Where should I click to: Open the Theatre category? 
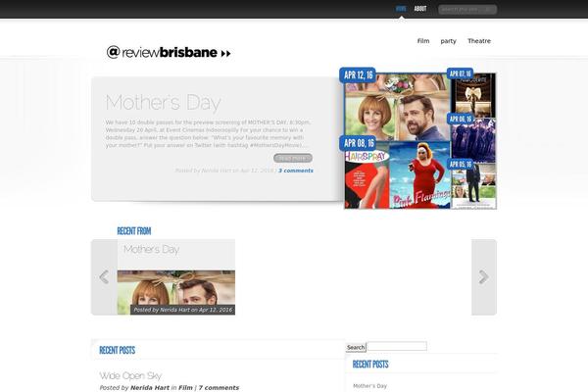coord(479,41)
